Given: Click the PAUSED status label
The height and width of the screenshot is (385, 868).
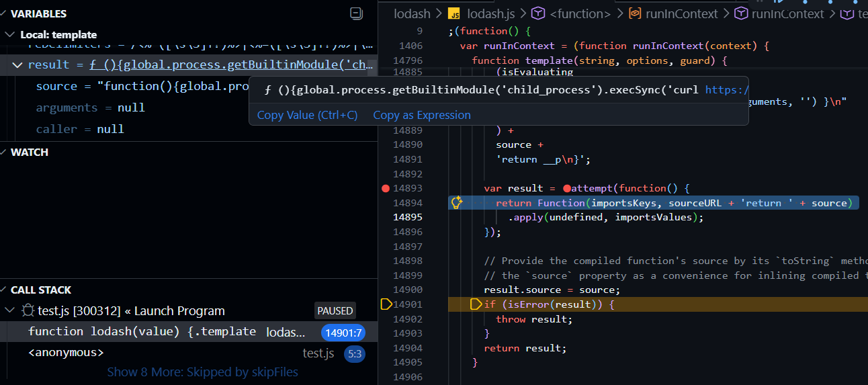Looking at the screenshot, I should pyautogui.click(x=335, y=310).
